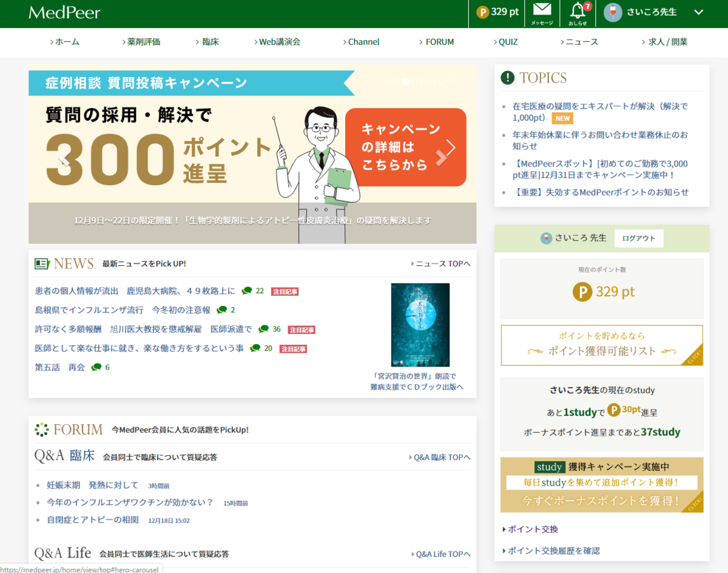
Task: Open Q&A 臨床 TOPへ link
Action: (440, 457)
